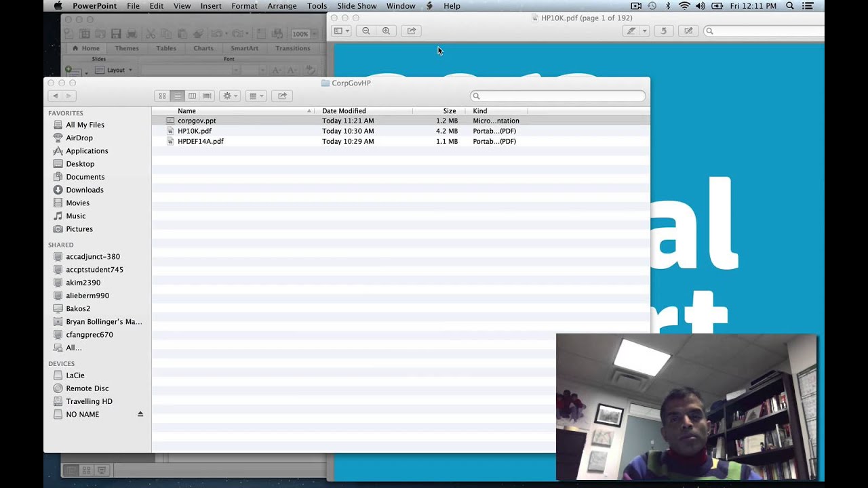Open Pictures folder in sidebar
The width and height of the screenshot is (868, 488).
click(79, 228)
